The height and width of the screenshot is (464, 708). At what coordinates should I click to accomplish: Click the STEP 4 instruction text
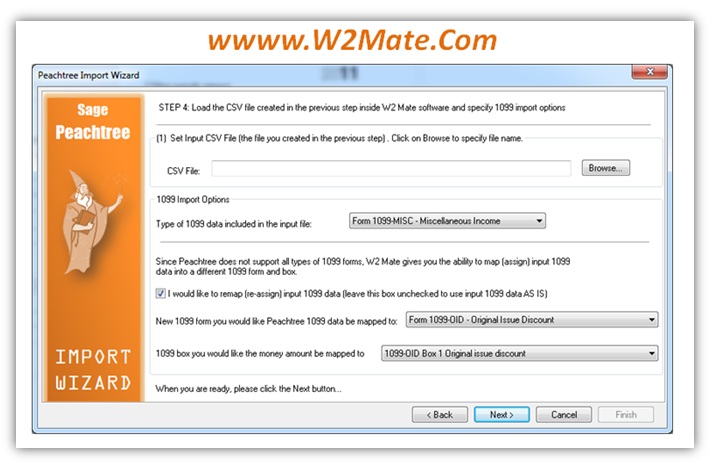pos(362,107)
